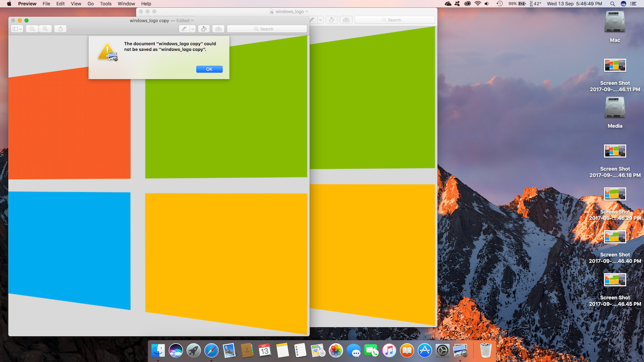The width and height of the screenshot is (644, 362).
Task: Open Safari from the Dock
Action: pos(211,350)
